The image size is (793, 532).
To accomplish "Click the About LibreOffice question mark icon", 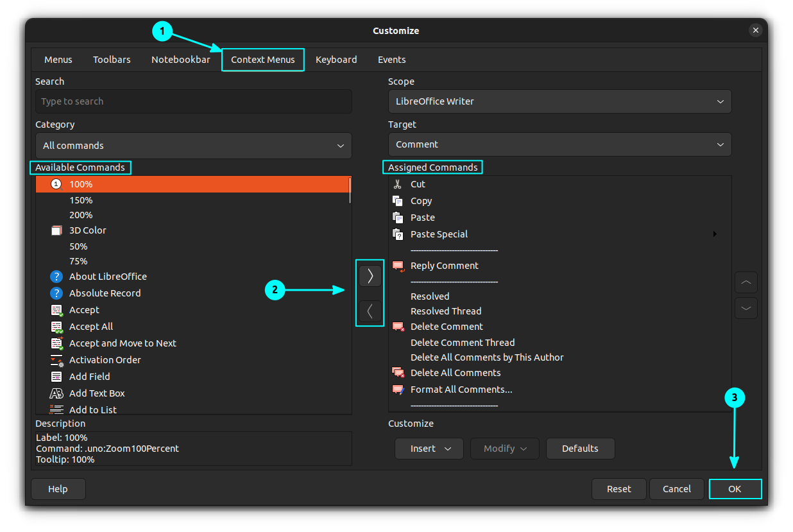I will (56, 277).
